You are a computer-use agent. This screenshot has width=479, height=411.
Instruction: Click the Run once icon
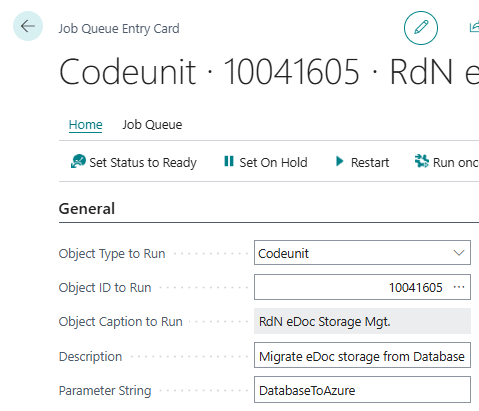pyautogui.click(x=422, y=161)
